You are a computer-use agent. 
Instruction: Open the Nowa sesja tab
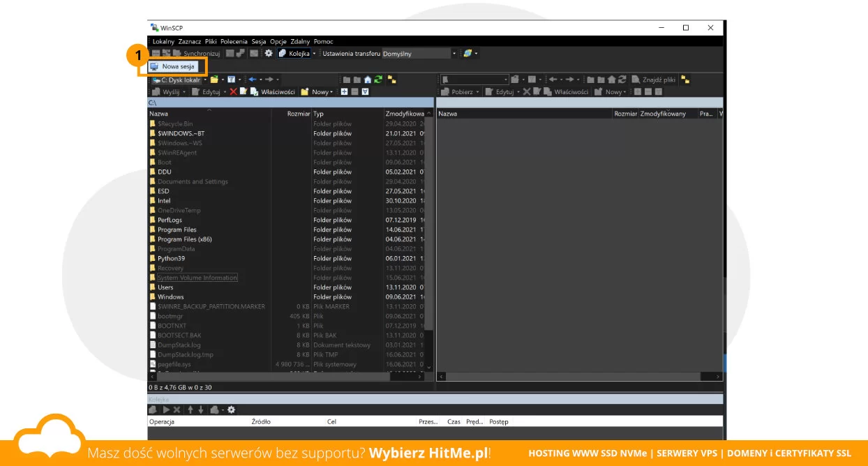(x=174, y=66)
